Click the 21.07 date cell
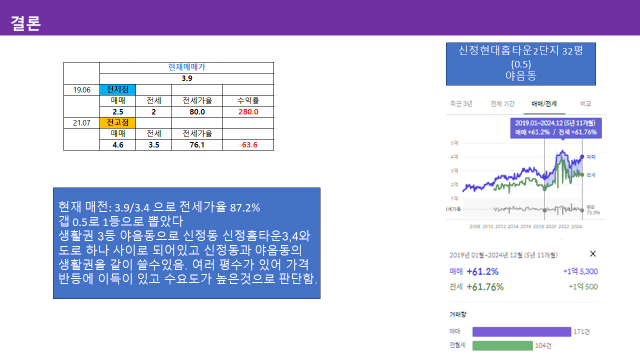The height and width of the screenshot is (360, 640). pos(82,123)
